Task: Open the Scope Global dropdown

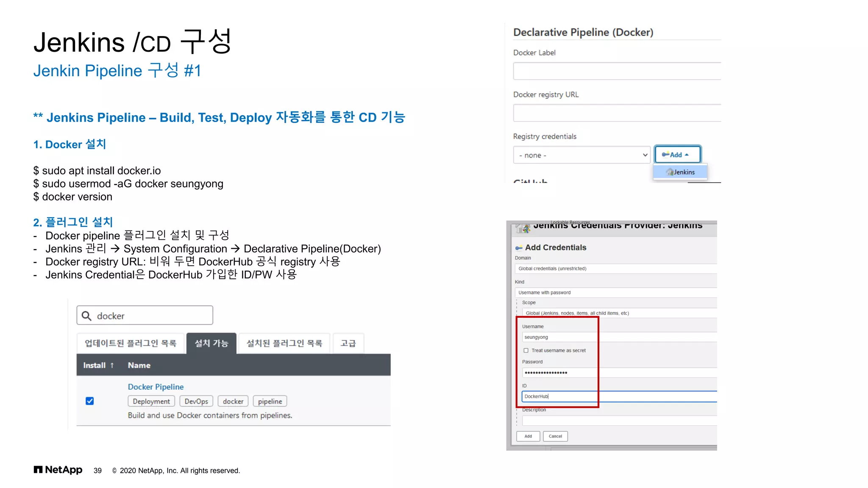Action: tap(619, 313)
